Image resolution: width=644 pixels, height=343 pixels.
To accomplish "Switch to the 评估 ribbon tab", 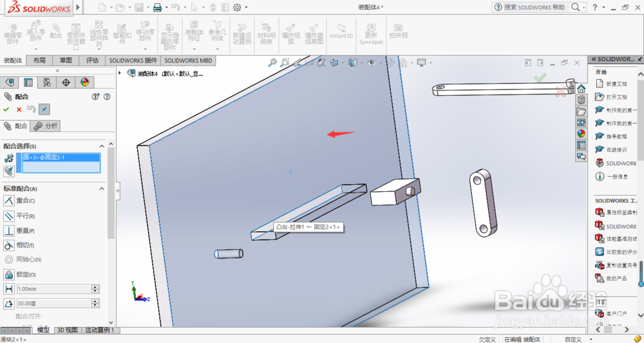I will (x=92, y=60).
